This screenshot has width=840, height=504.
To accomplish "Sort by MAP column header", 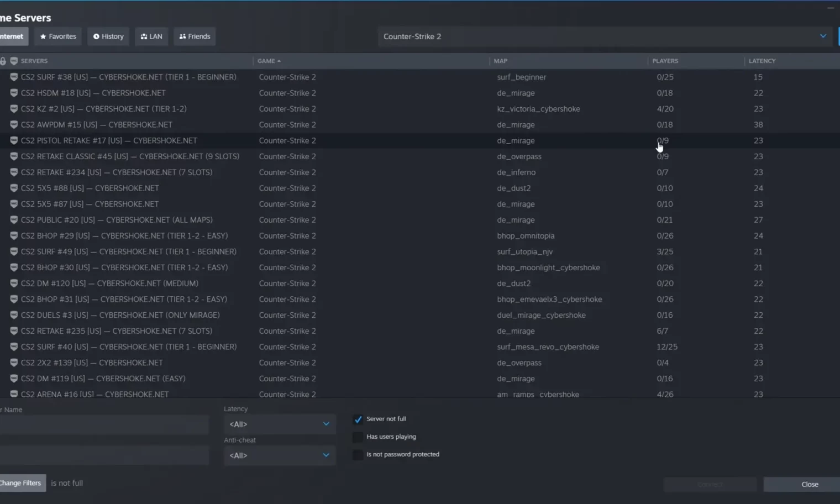I will 501,61.
